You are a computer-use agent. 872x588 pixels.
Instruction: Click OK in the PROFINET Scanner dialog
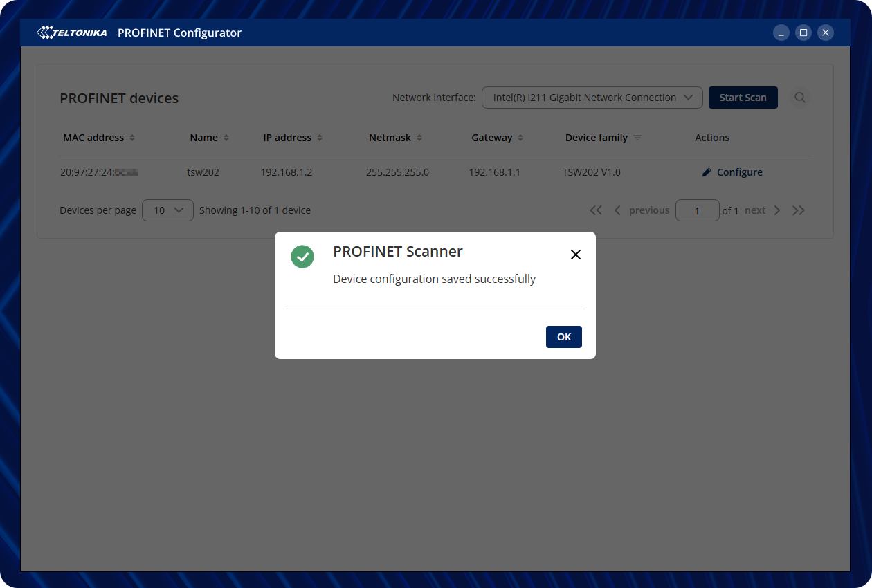coord(563,337)
